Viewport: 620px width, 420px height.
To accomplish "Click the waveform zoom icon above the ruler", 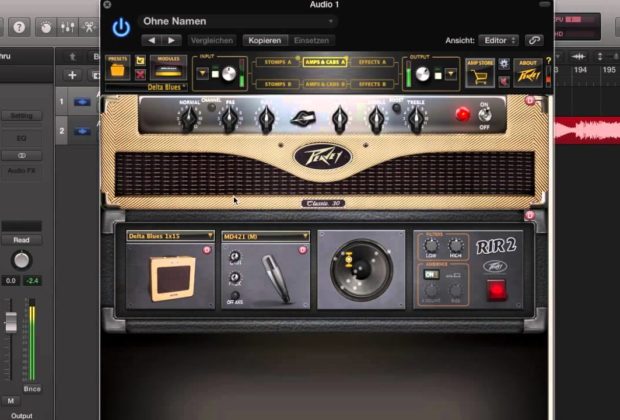I will (578, 57).
